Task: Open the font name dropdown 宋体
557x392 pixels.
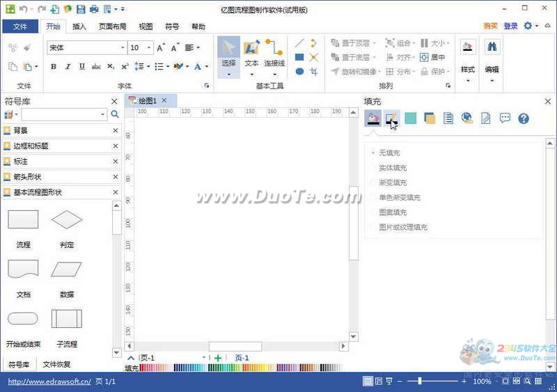Action: coord(123,47)
